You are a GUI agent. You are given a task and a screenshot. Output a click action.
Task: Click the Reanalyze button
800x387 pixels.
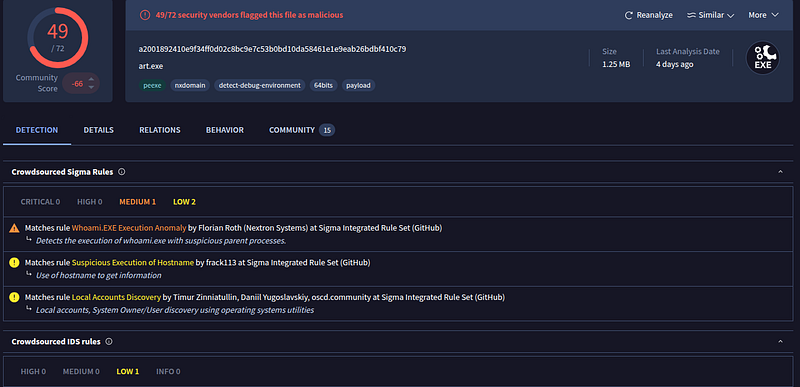coord(648,15)
